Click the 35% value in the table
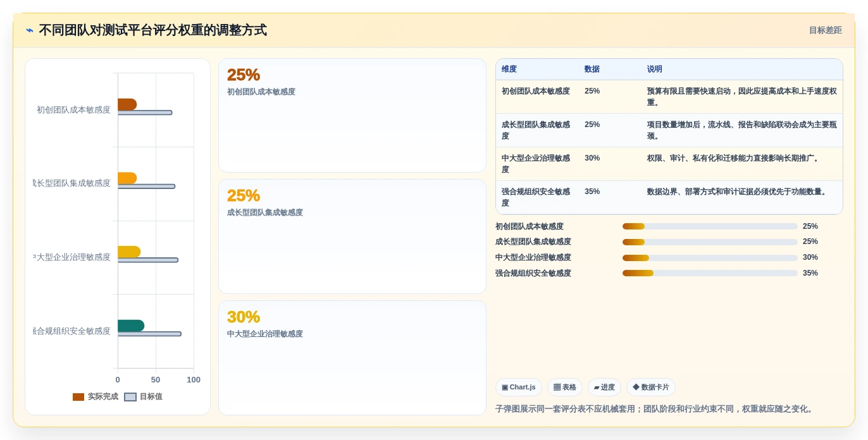 click(592, 192)
